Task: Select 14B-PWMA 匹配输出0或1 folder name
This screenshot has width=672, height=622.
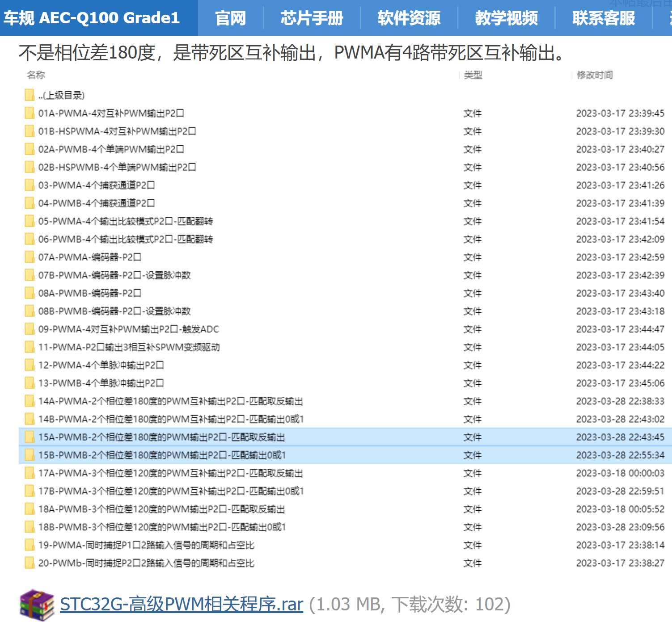Action: [x=171, y=419]
